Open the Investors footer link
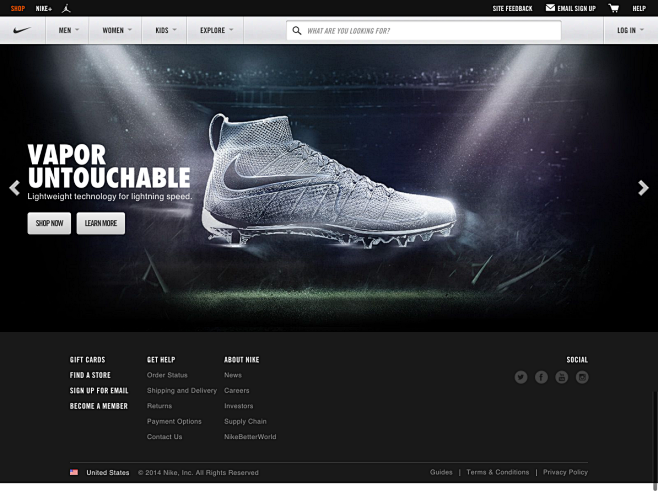This screenshot has height=492, width=658. pos(239,406)
